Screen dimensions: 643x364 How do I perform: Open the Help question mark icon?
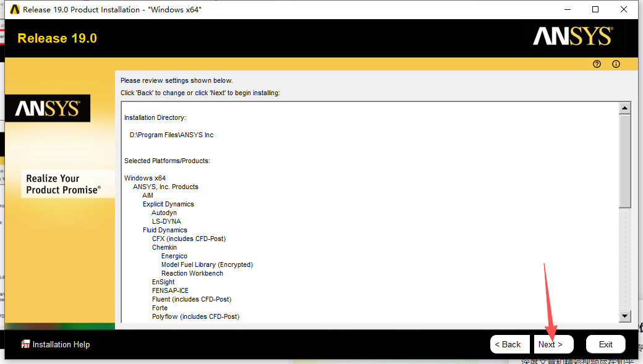[x=596, y=64]
